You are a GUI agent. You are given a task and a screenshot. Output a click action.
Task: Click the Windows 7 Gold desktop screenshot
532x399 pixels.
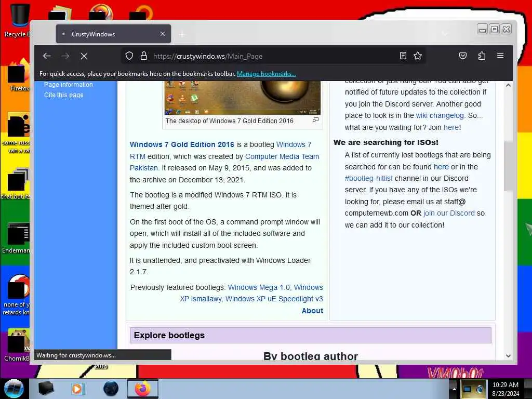242,98
